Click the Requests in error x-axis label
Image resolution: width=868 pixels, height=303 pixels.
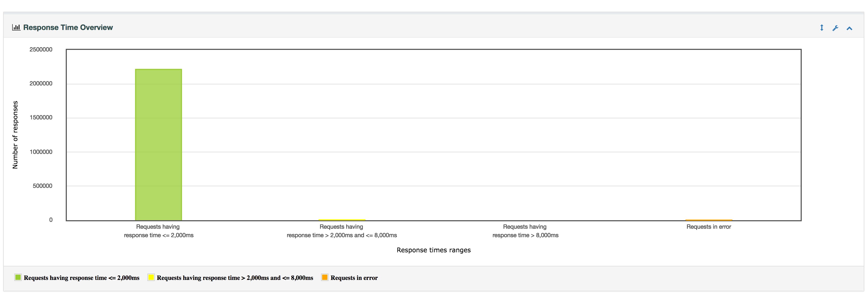709,227
